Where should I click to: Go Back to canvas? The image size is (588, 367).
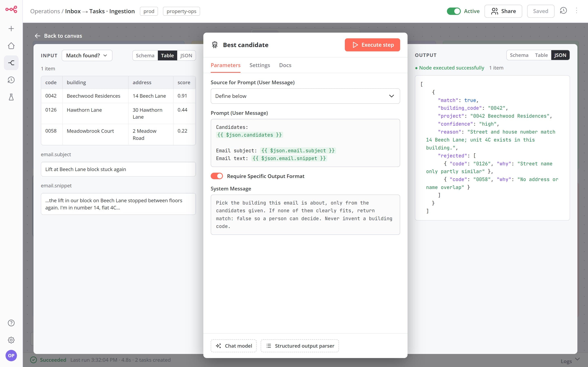58,36
